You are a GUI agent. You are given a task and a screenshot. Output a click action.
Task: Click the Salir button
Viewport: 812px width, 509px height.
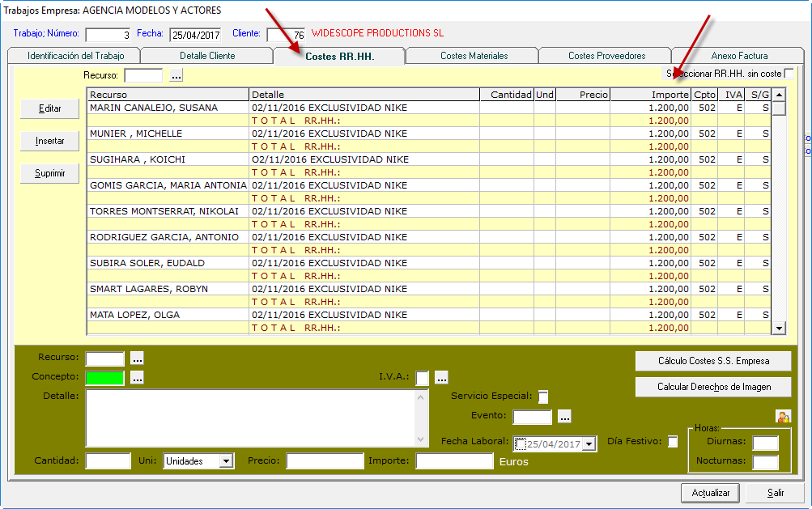coord(775,493)
